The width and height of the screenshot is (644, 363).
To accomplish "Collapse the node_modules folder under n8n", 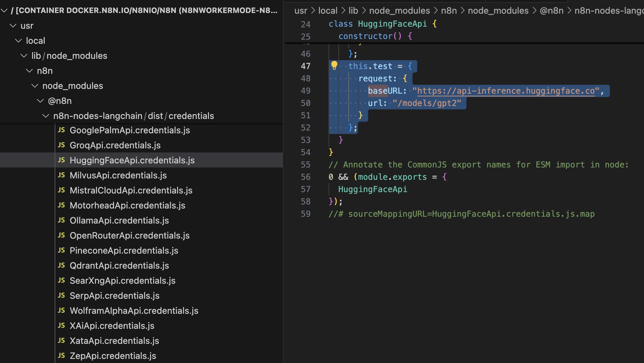I will point(35,86).
